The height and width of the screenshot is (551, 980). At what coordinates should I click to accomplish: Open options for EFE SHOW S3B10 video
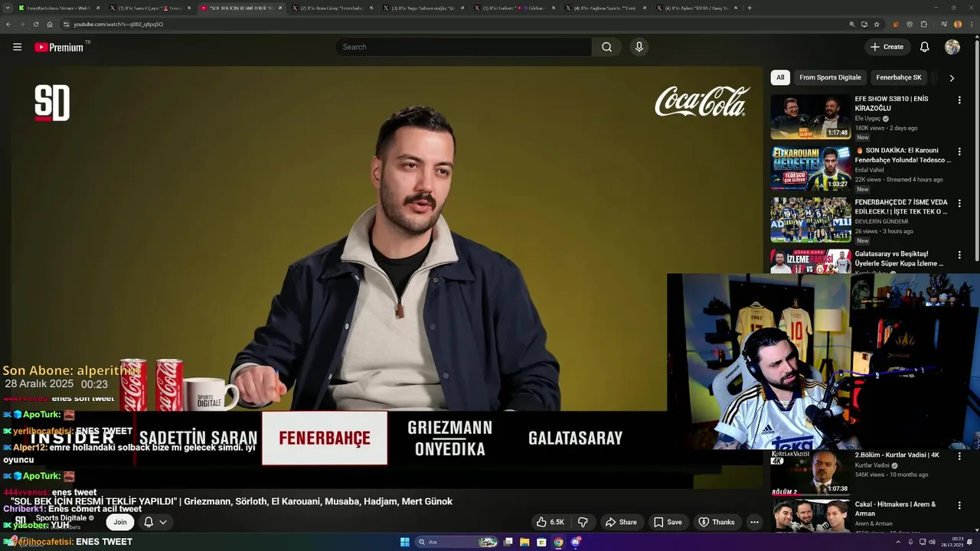[959, 100]
